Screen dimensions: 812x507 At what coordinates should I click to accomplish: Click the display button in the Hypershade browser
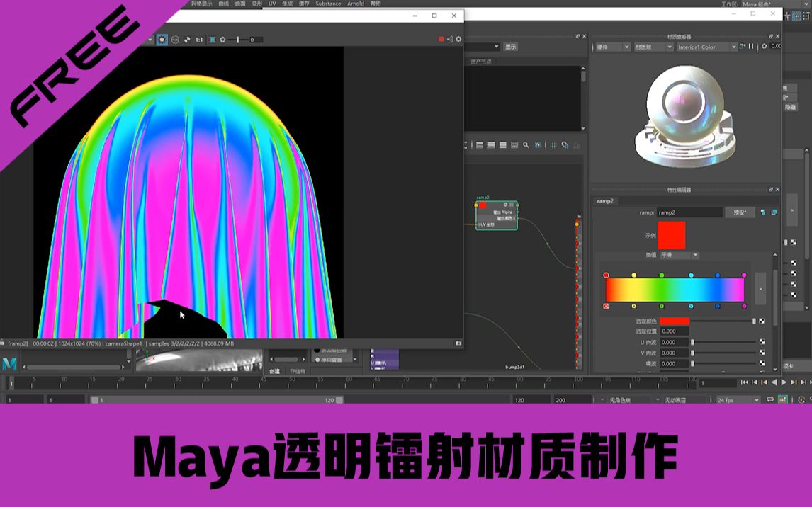coord(511,47)
